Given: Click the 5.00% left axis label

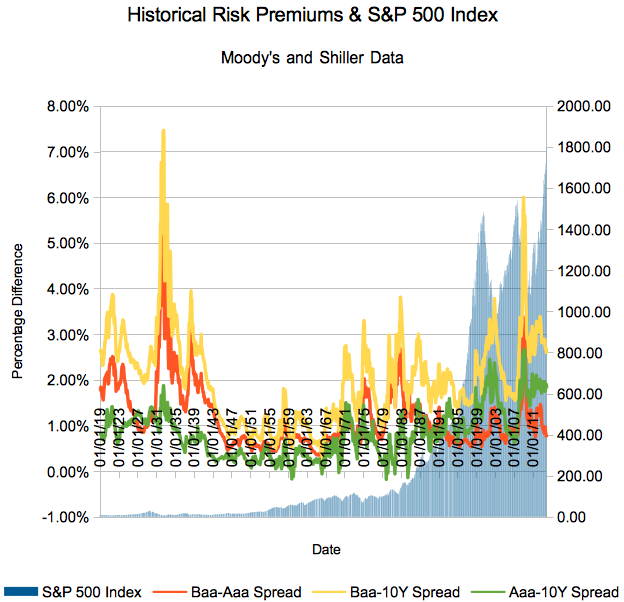Looking at the screenshot, I should 63,243.
